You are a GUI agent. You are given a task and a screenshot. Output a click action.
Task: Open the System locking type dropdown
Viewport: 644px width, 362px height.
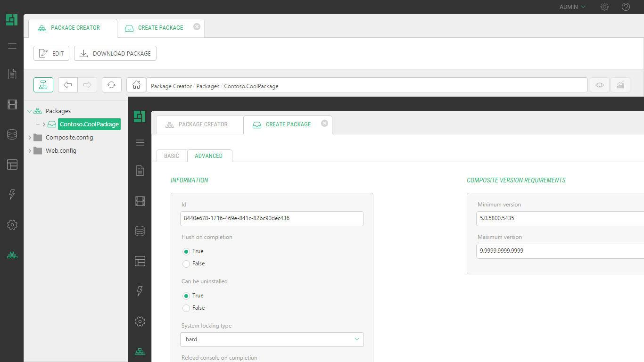pos(272,339)
